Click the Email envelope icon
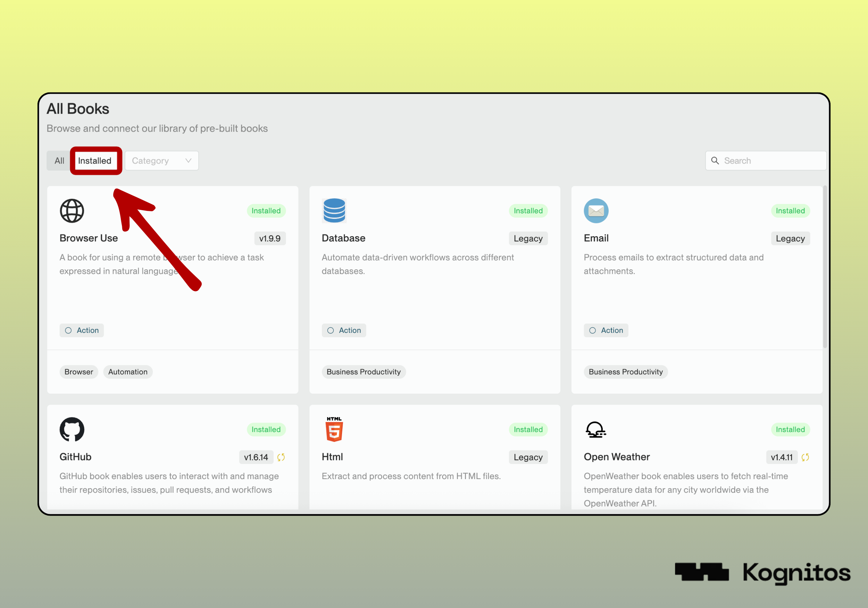This screenshot has width=868, height=608. (596, 211)
